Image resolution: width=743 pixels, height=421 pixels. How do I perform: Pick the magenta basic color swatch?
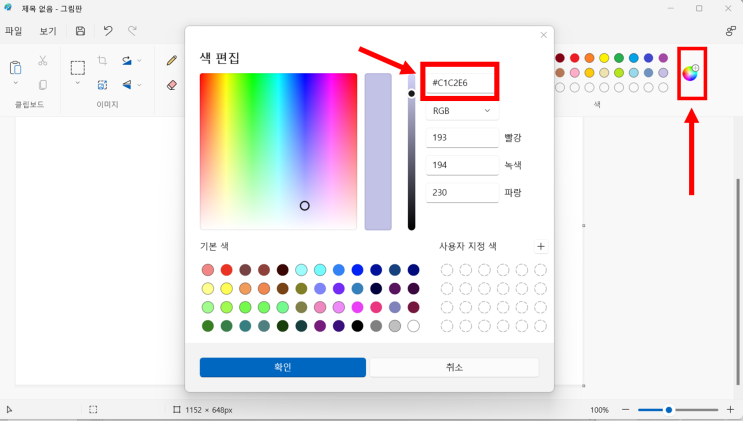[357, 307]
